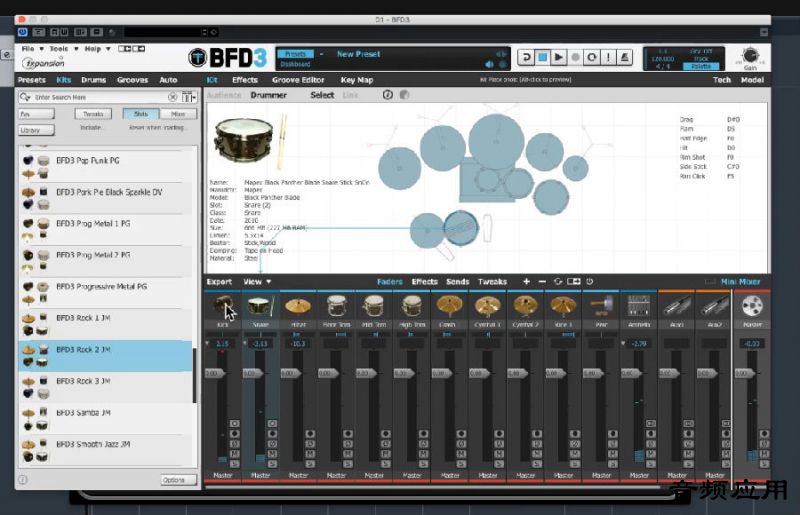This screenshot has width=800, height=515.
Task: Toggle the Slots loading filter button
Action: 141,114
